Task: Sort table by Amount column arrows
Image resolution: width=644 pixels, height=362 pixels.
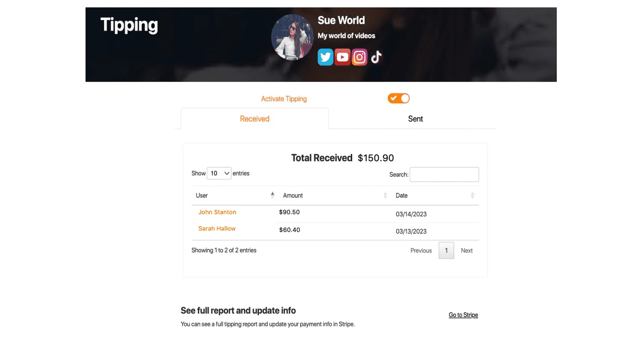Action: (385, 195)
